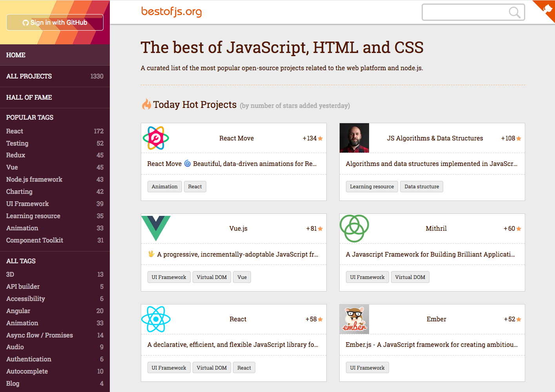Click Mithril description text
Viewport: 555px width, 392px height.
pos(430,254)
